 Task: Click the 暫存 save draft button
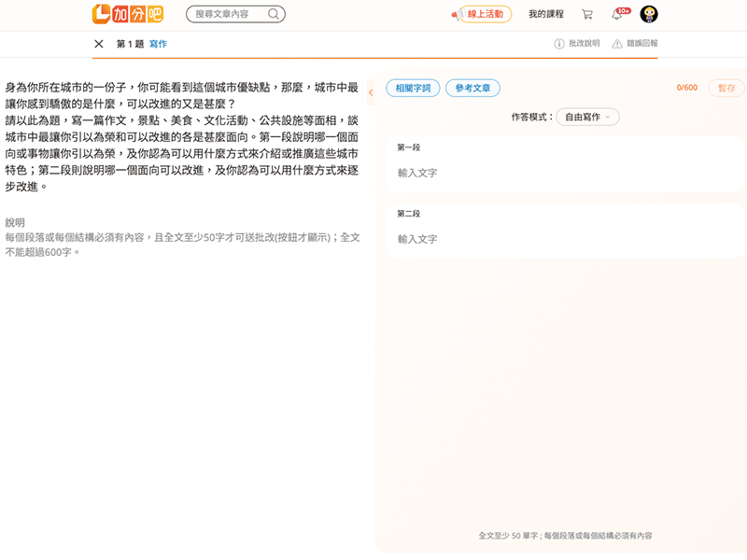[726, 88]
